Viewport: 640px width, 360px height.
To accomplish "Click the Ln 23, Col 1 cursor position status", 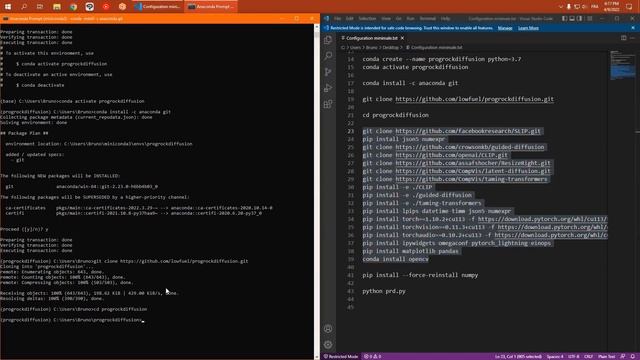I will pos(518,356).
